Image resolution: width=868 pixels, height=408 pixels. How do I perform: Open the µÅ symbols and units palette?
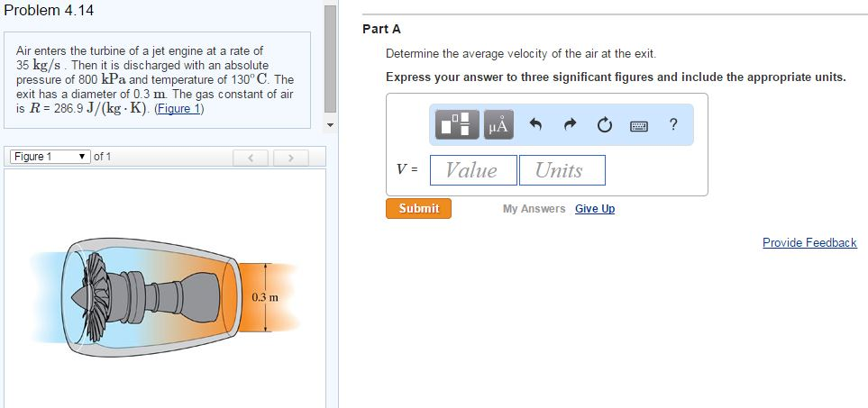498,124
